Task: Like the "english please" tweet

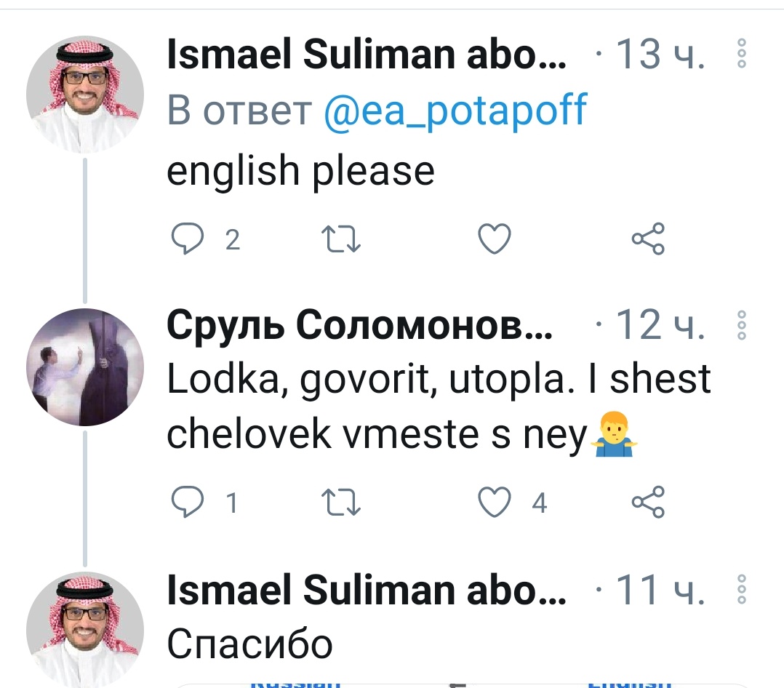Action: [x=495, y=239]
